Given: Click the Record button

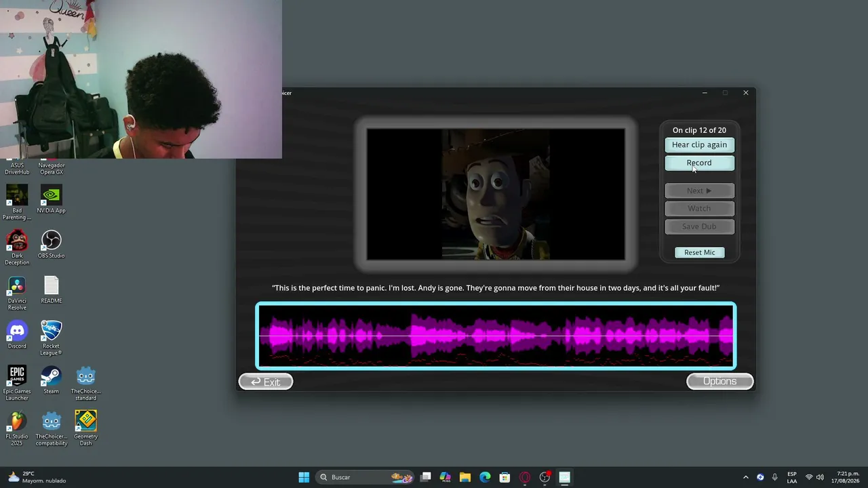Looking at the screenshot, I should [x=699, y=163].
